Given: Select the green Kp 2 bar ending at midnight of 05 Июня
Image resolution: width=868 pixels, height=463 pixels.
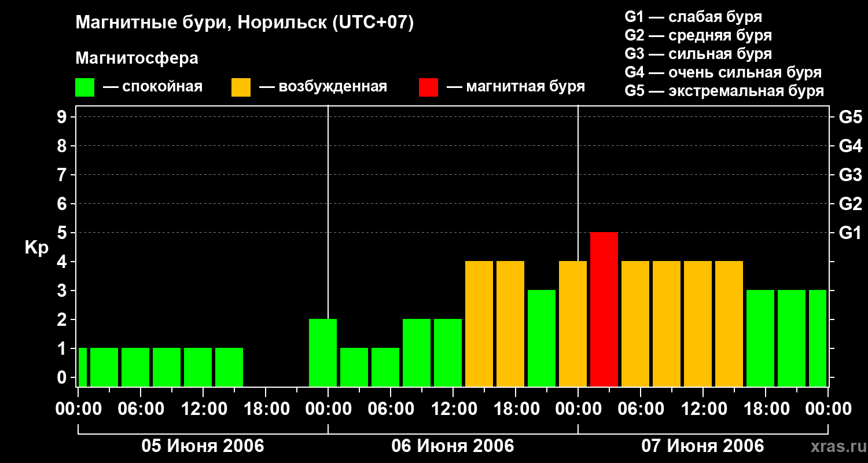Looking at the screenshot, I should click(x=323, y=352).
